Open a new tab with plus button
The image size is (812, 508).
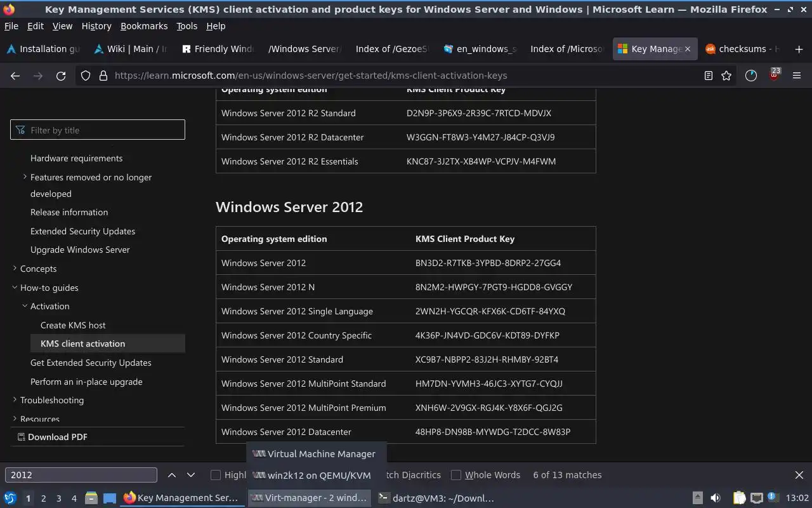point(799,49)
